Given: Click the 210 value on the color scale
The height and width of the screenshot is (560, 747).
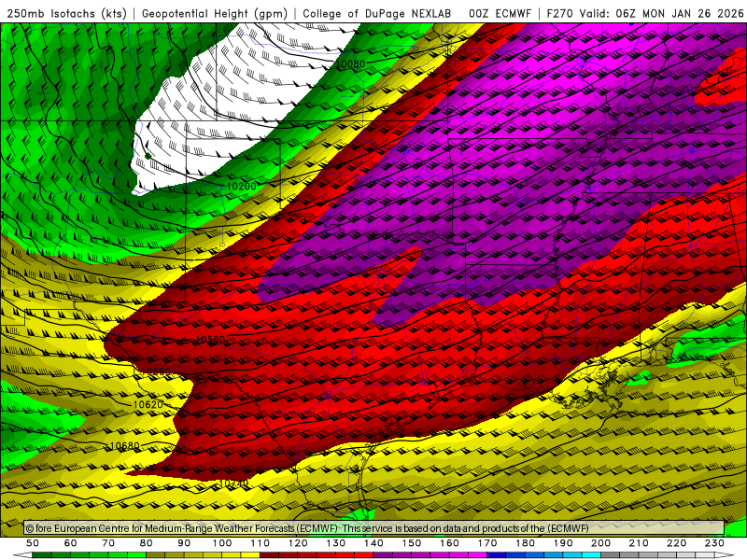Looking at the screenshot, I should [x=639, y=543].
